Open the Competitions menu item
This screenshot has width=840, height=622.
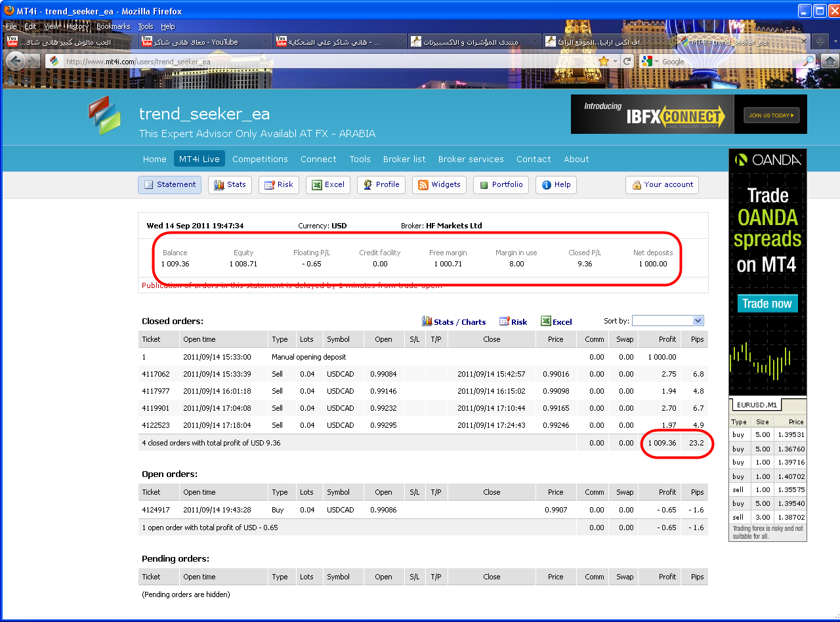(x=260, y=159)
